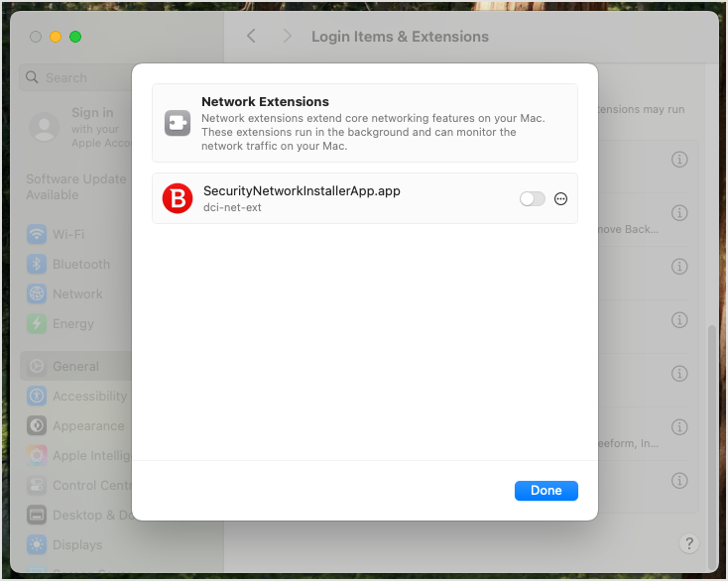Click the user avatar icon
The image size is (728, 581).
(x=44, y=127)
